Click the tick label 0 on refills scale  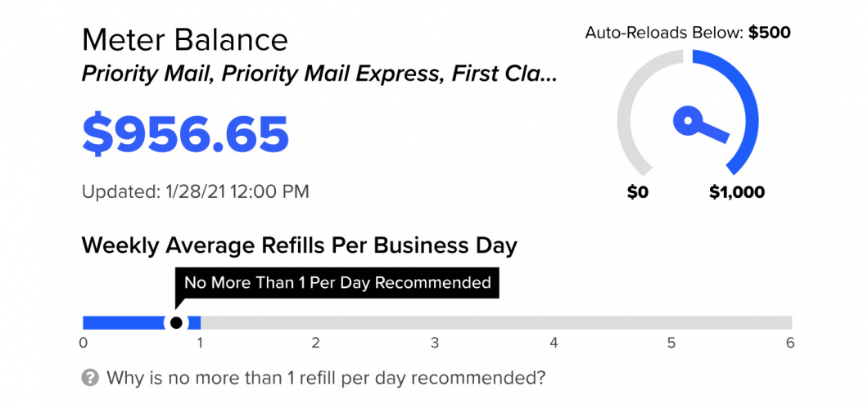pos(84,343)
